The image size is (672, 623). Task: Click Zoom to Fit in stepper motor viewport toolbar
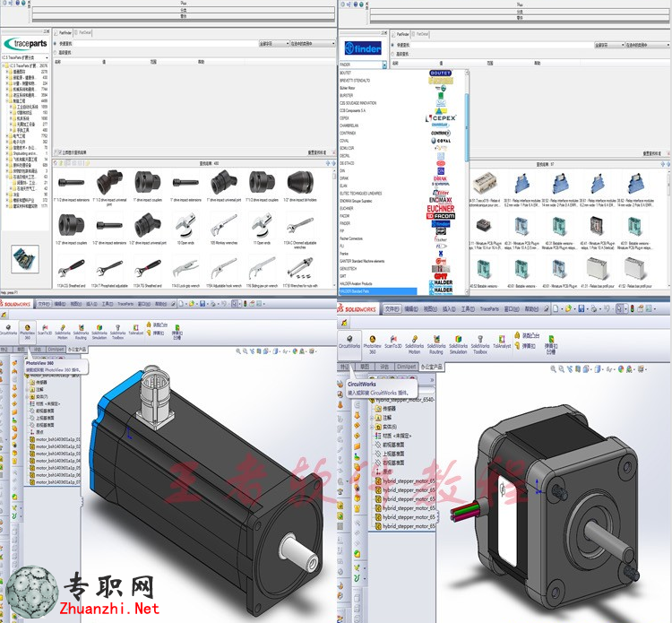pos(554,368)
